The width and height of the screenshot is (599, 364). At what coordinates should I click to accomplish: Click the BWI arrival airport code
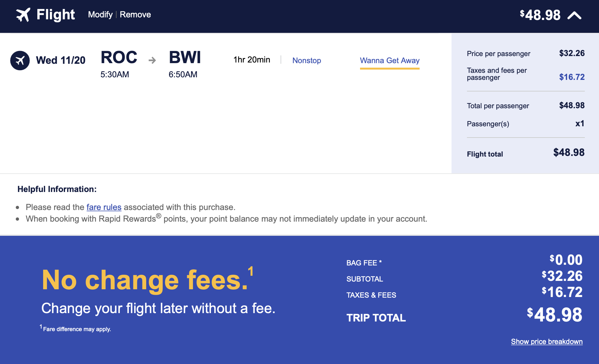(185, 57)
